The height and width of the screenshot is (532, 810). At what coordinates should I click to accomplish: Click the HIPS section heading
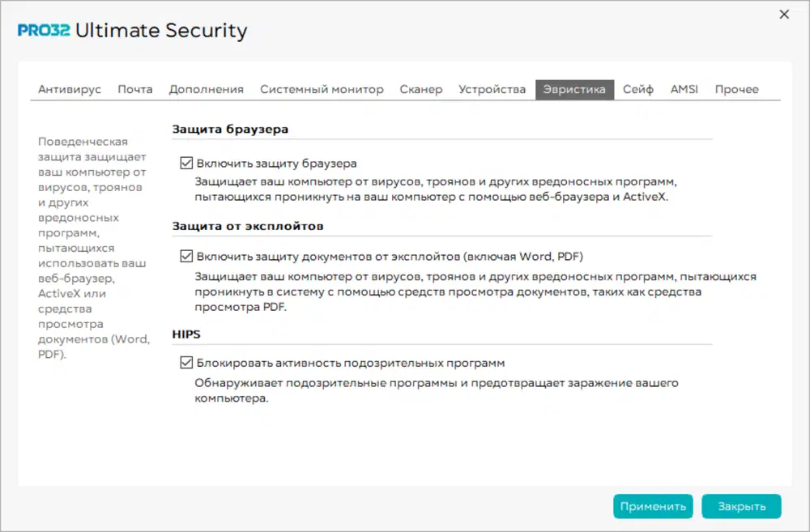186,333
